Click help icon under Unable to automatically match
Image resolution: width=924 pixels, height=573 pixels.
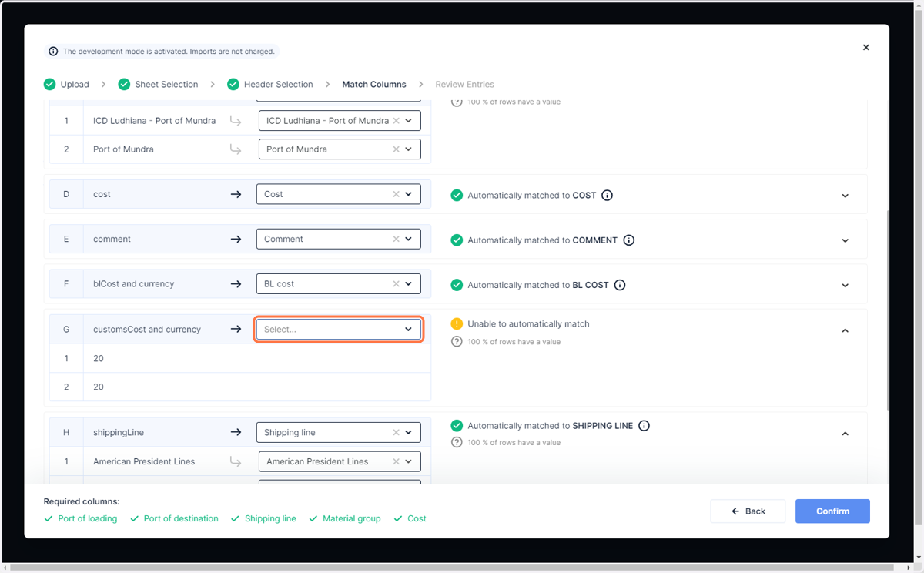pos(457,342)
